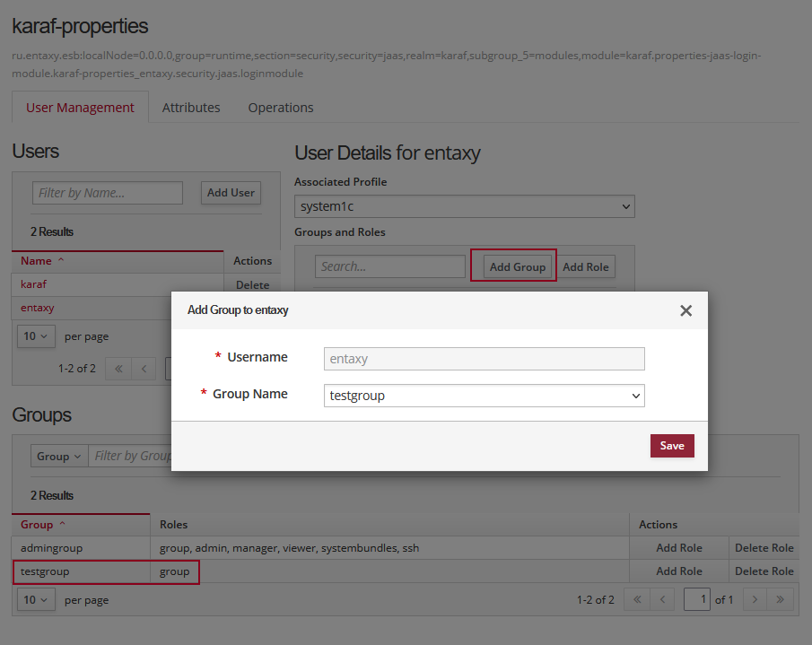Select the karaf user link
The height and width of the screenshot is (645, 812).
(33, 284)
